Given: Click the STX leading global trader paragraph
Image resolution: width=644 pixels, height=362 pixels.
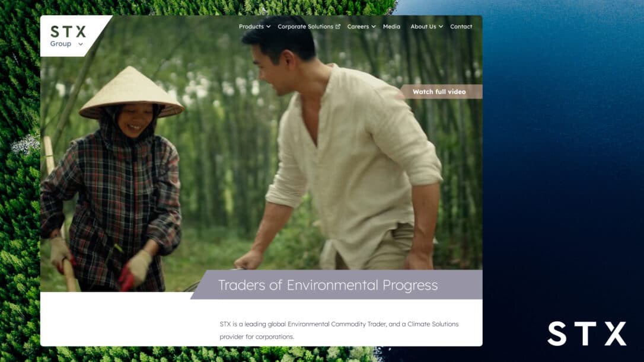Looking at the screenshot, I should tap(339, 330).
